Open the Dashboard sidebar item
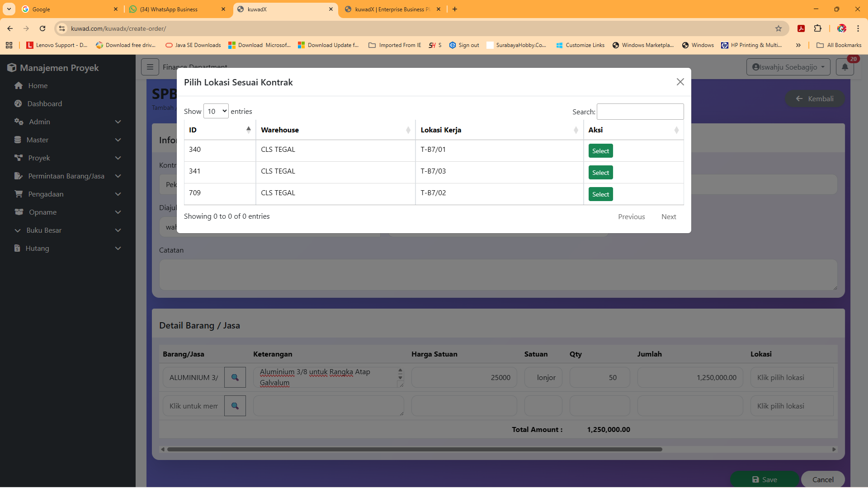868x488 pixels. click(44, 104)
